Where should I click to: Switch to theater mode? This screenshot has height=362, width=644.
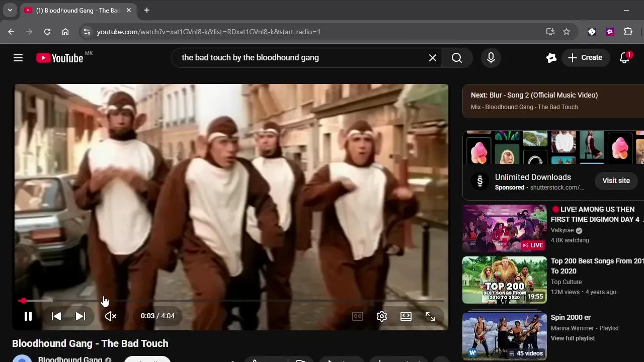(x=406, y=316)
